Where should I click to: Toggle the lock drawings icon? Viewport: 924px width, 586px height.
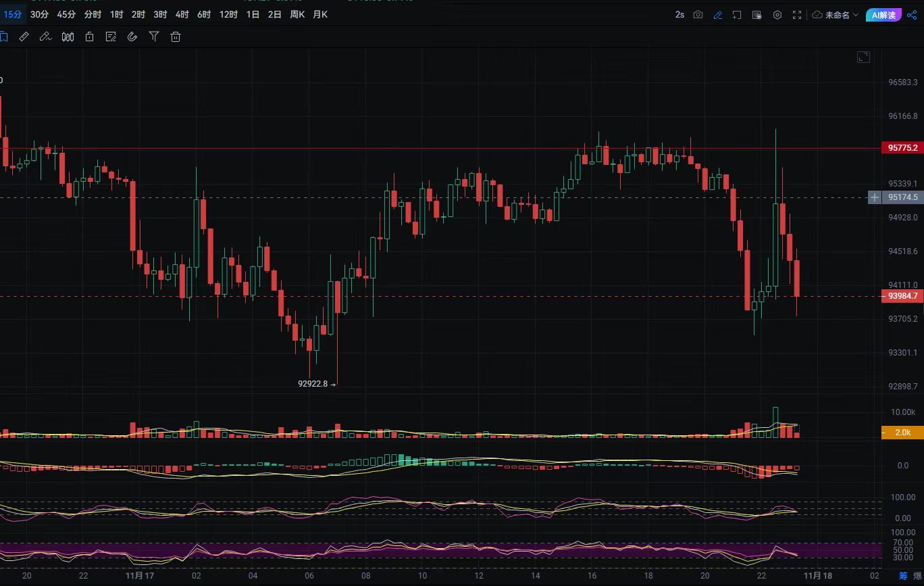89,37
